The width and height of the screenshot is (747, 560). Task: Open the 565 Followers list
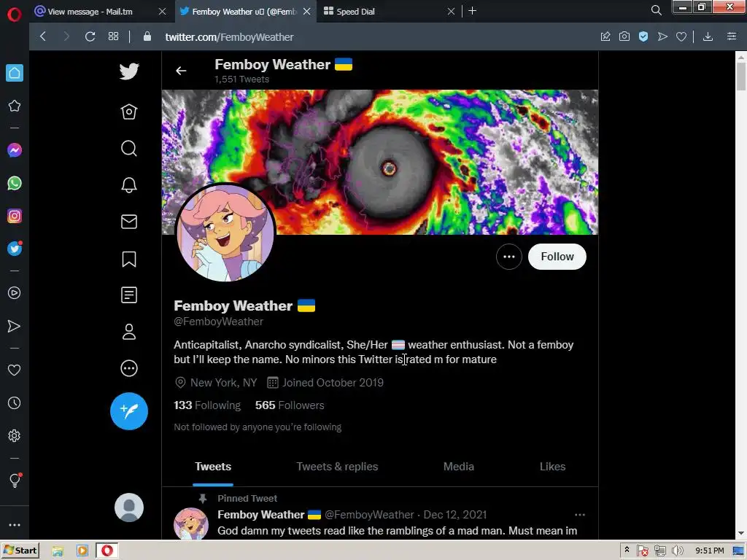click(290, 405)
